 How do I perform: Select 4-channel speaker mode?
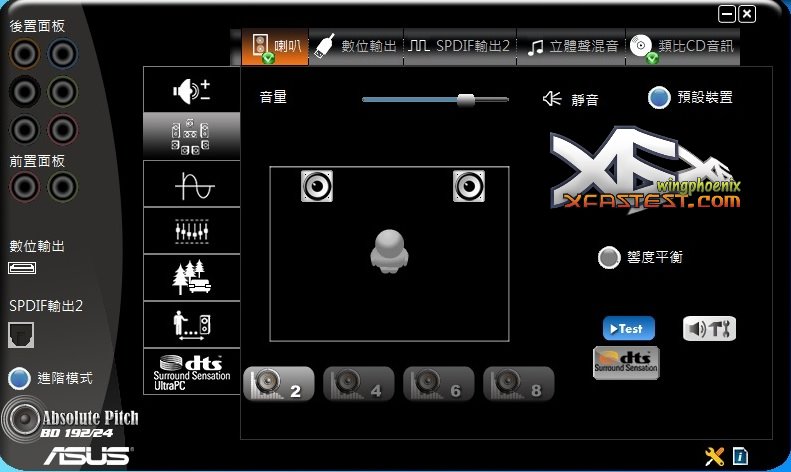coord(359,384)
